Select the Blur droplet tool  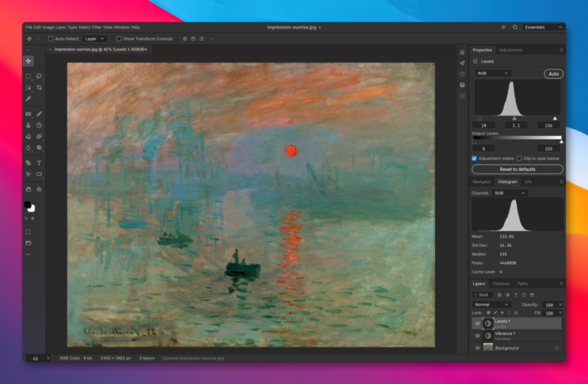pos(28,148)
